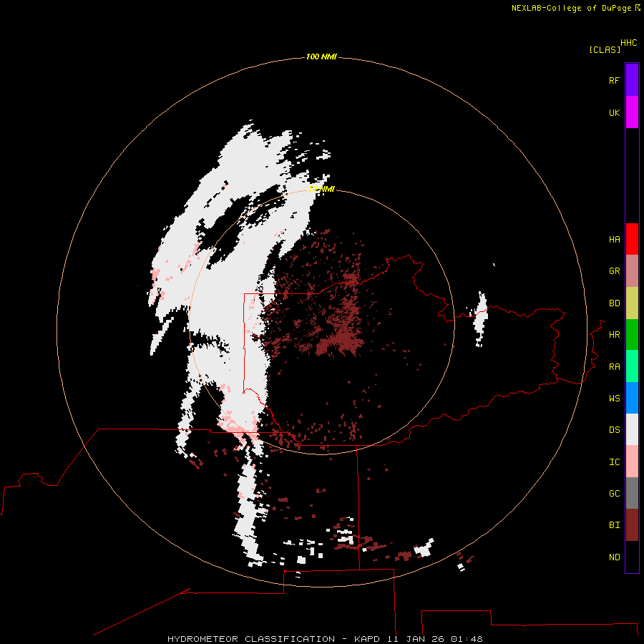Click HYDROMETEOR CLASSIFICATION caption text
Viewport: 644px width, 644px height.
[x=251, y=639]
